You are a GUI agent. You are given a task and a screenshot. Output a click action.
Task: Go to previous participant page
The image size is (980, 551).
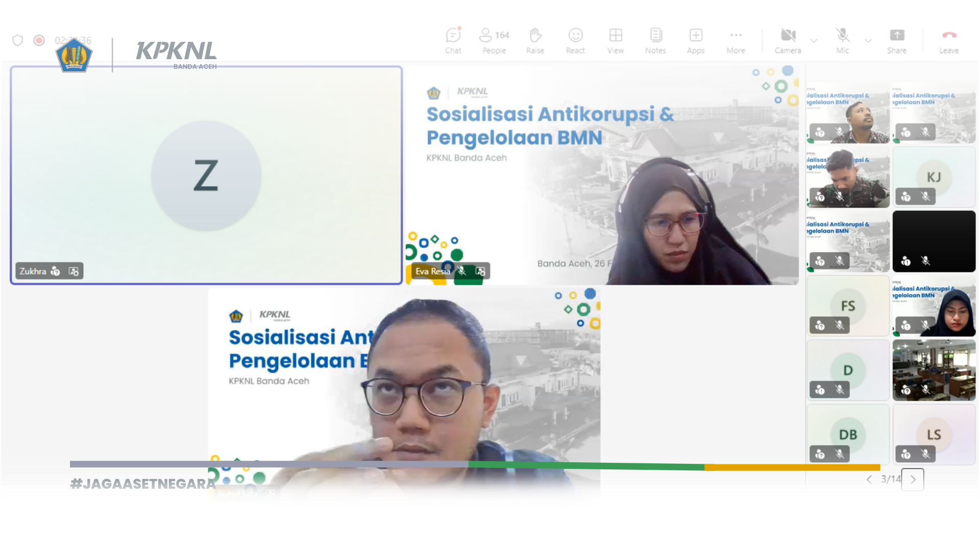[869, 480]
